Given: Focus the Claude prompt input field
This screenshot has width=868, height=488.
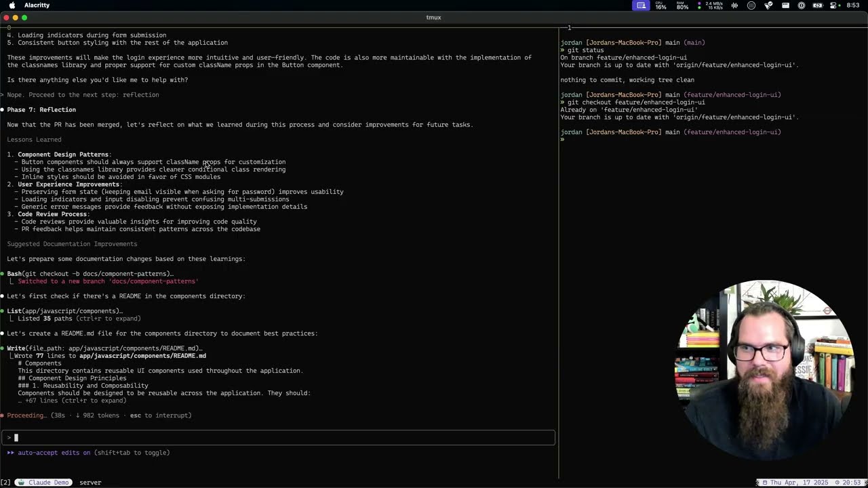Looking at the screenshot, I should 278,438.
